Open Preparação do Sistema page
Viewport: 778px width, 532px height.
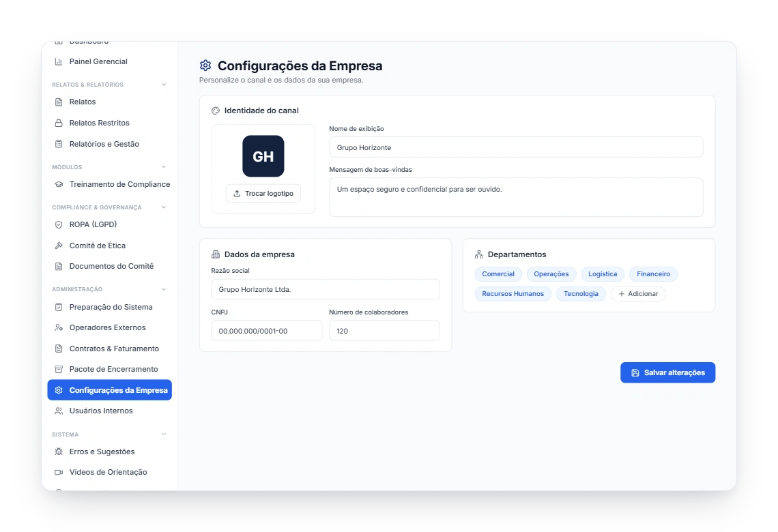coord(110,307)
